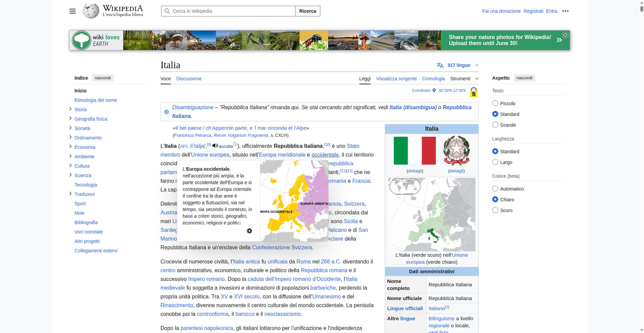
Task: Select Grande text size
Action: (x=495, y=125)
